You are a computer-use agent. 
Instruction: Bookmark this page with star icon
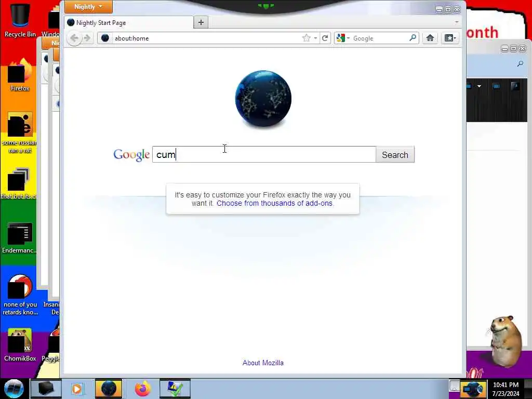click(x=307, y=38)
